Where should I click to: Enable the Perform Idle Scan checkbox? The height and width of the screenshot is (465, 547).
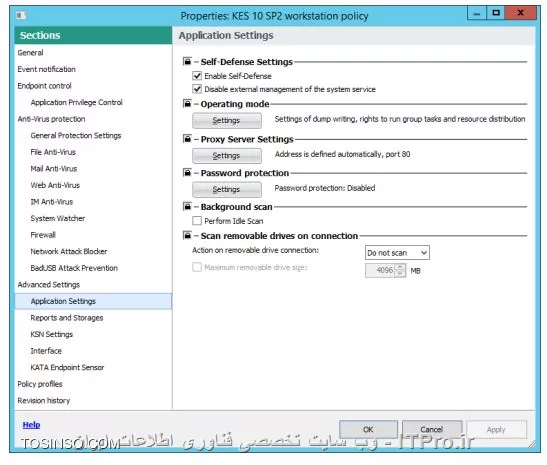point(197,221)
